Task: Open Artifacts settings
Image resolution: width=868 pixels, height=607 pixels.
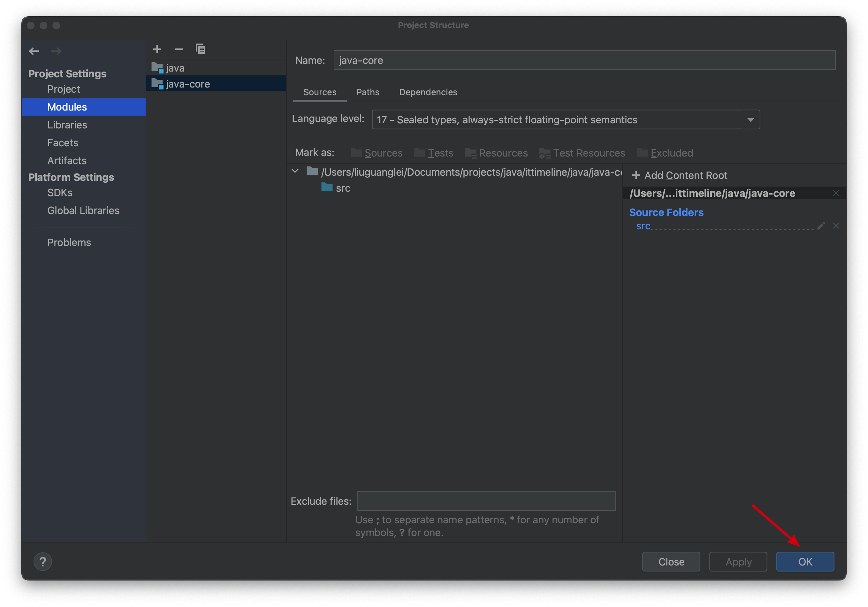Action: click(x=66, y=160)
